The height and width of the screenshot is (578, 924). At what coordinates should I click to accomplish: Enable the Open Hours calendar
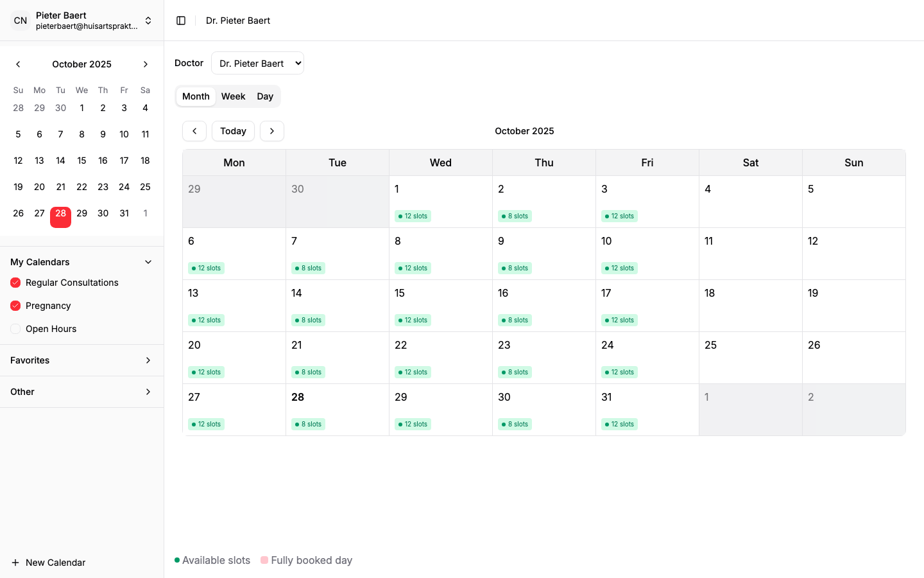pyautogui.click(x=15, y=329)
